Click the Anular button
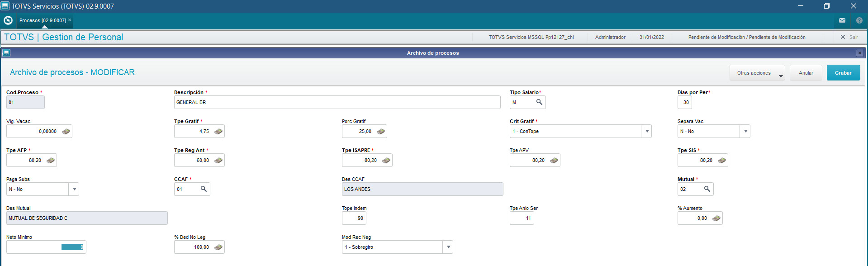The width and height of the screenshot is (868, 266). pos(806,73)
